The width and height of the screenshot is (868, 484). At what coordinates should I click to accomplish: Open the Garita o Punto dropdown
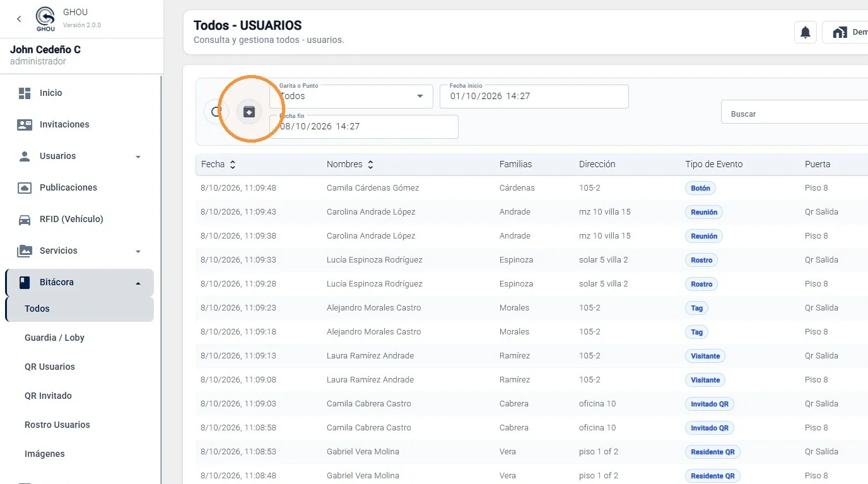(351, 97)
